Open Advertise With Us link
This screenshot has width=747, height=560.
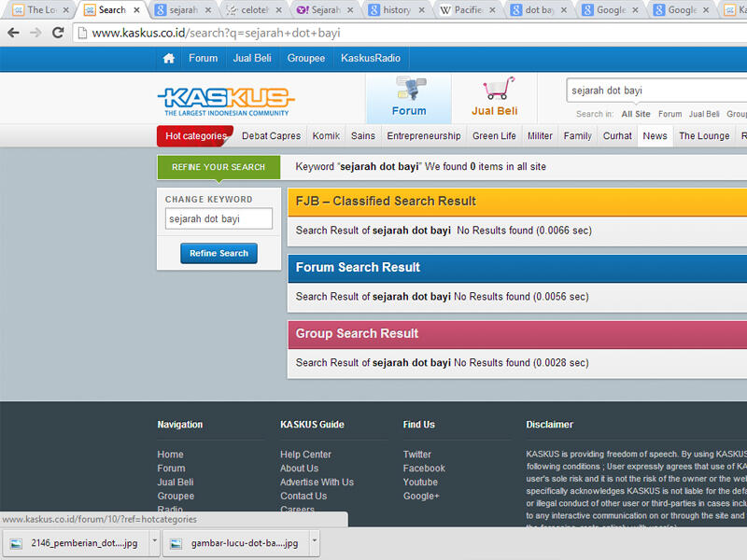[x=317, y=483]
